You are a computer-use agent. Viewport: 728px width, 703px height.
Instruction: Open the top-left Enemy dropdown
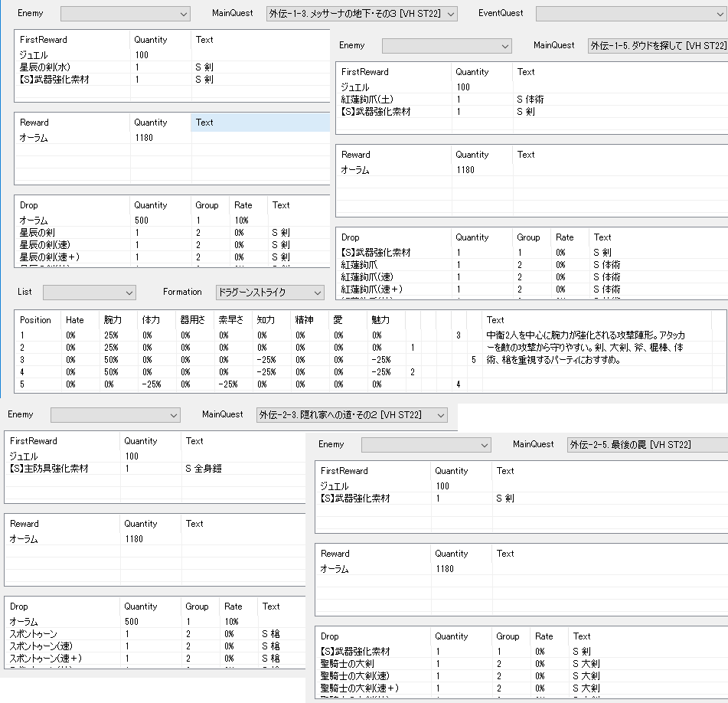(126, 14)
